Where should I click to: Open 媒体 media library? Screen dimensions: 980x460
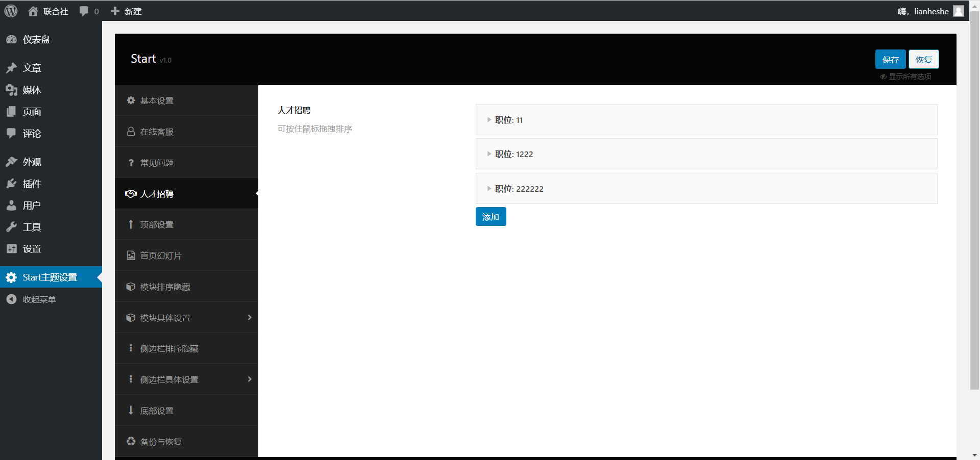(32, 90)
